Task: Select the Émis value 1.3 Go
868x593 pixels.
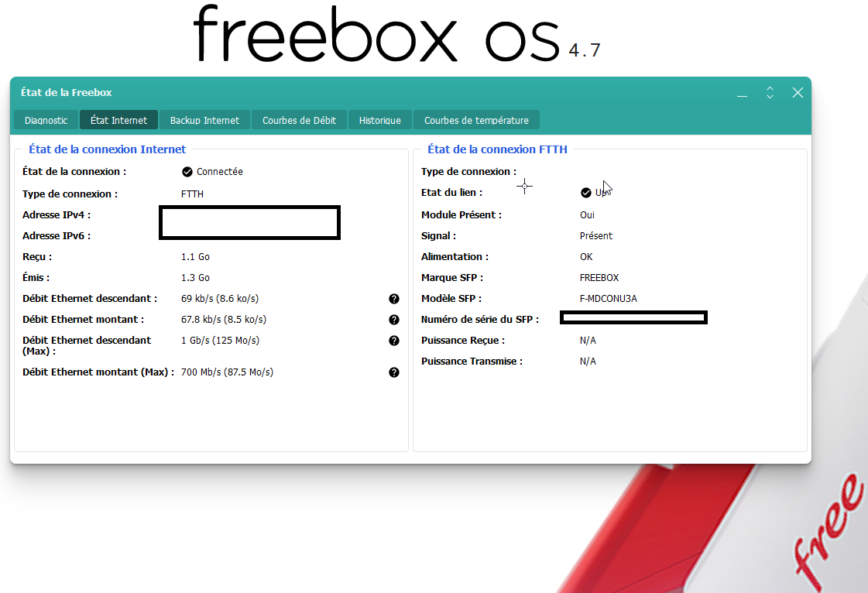Action: click(x=195, y=277)
